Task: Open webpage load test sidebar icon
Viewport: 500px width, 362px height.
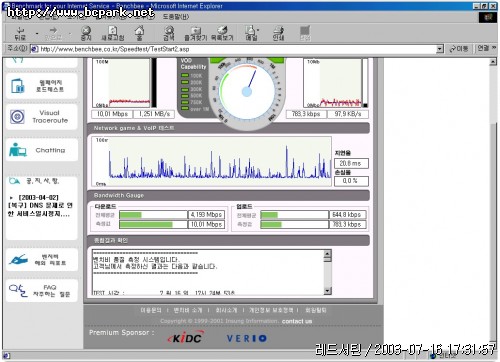Action: pyautogui.click(x=18, y=86)
